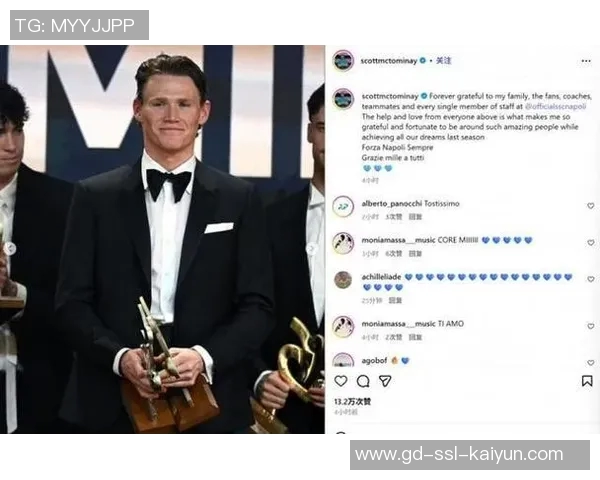Like moniamassa__music's TI AMO comment
Screen dimensions: 600x480
pyautogui.click(x=590, y=326)
